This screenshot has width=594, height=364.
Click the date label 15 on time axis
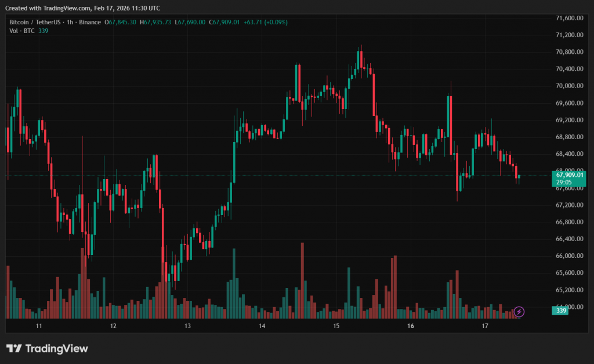pyautogui.click(x=336, y=326)
